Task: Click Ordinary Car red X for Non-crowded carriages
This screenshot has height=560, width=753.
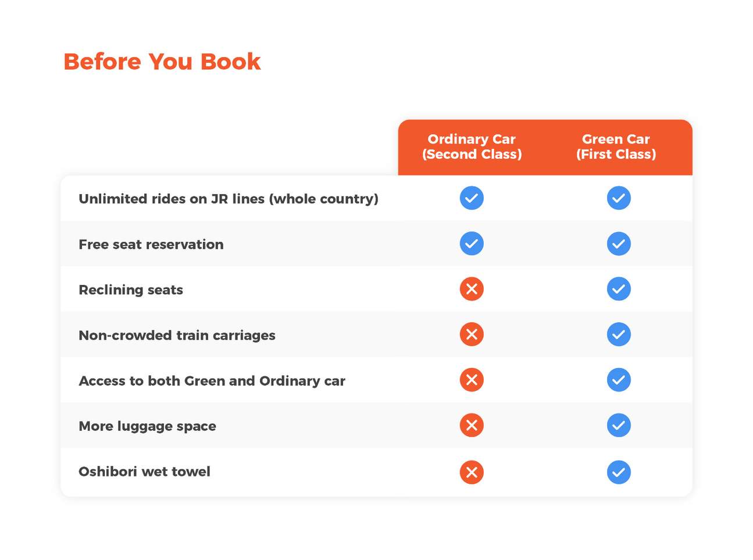Action: 472,334
